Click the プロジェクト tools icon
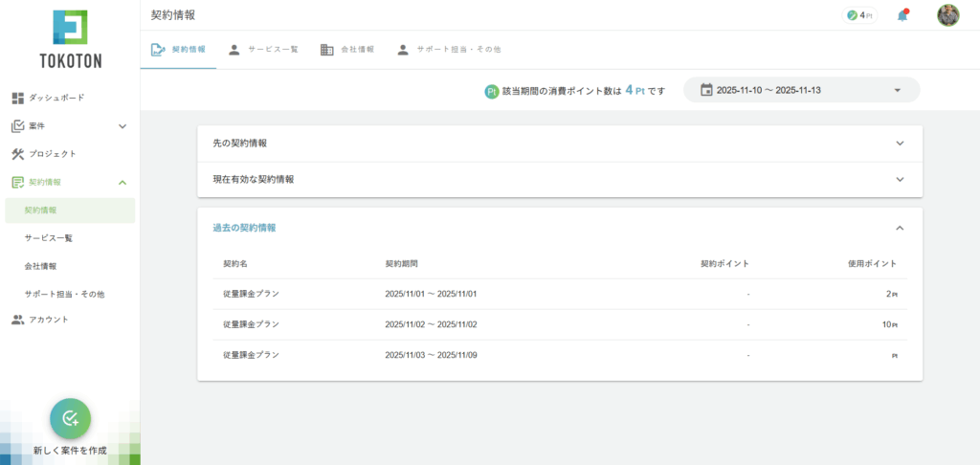 click(x=17, y=154)
